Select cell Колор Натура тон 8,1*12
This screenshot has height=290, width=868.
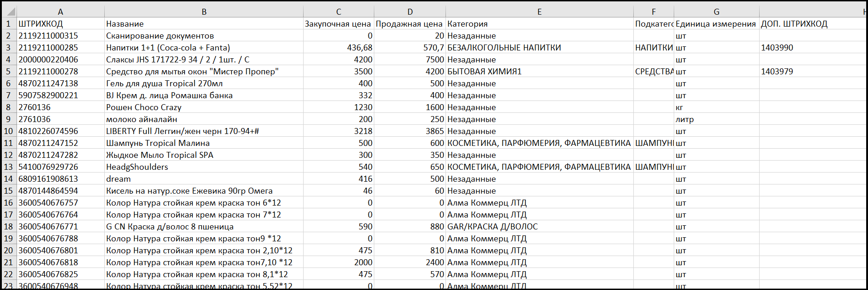tap(204, 274)
